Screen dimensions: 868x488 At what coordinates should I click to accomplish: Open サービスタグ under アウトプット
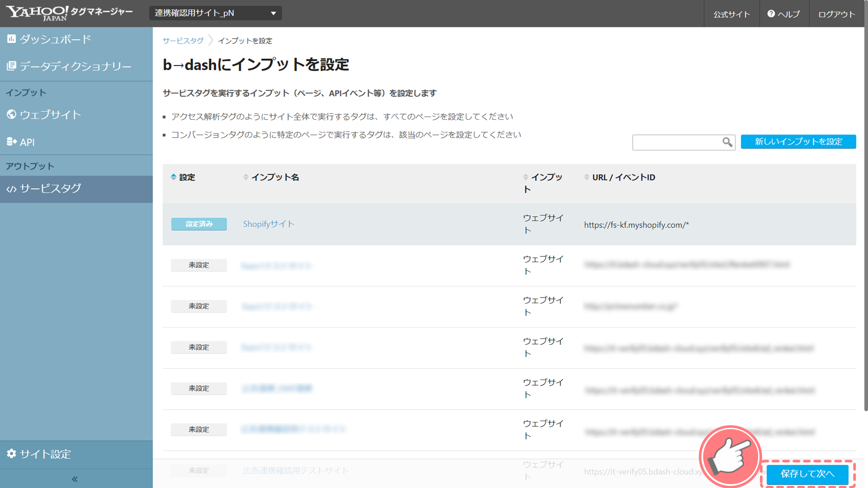pyautogui.click(x=76, y=189)
